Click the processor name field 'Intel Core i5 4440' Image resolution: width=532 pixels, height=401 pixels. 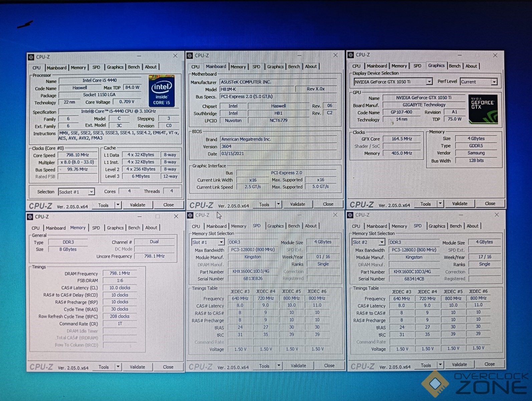(100, 81)
